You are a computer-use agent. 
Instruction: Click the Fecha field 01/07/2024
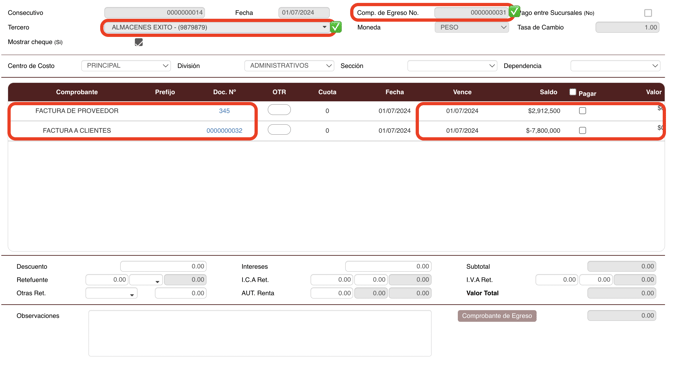coord(304,13)
